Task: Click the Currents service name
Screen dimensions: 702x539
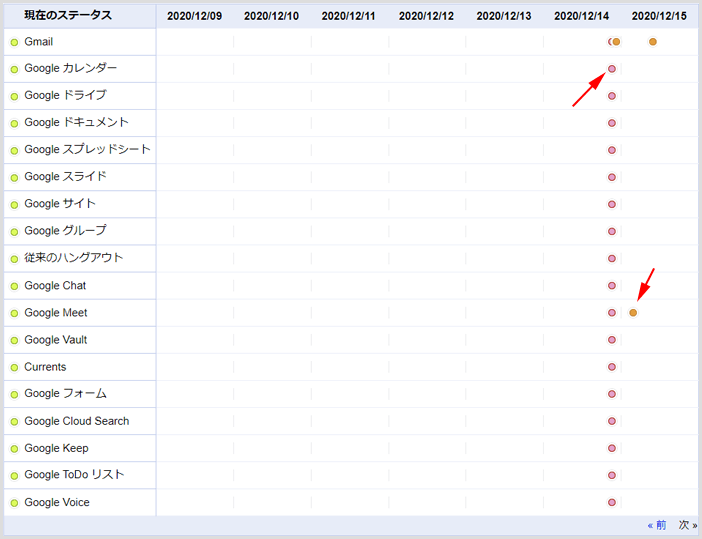Action: [45, 367]
